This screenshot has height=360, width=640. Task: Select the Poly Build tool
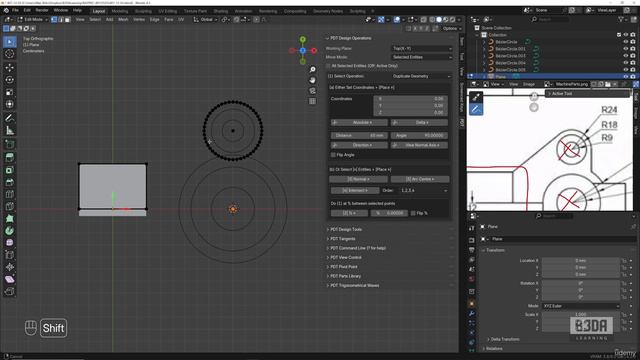tap(9, 218)
